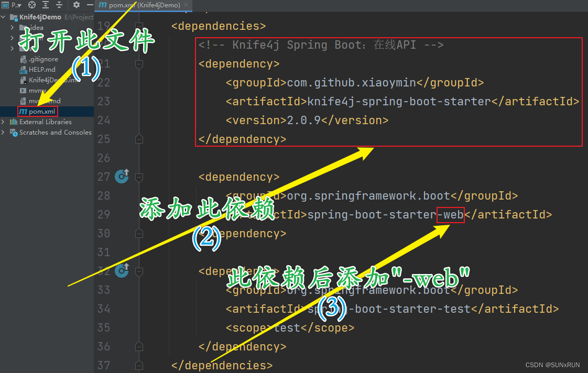Click the Maven gutter icon beside line 32
Viewport: 588px width, 373px height.
tap(122, 271)
